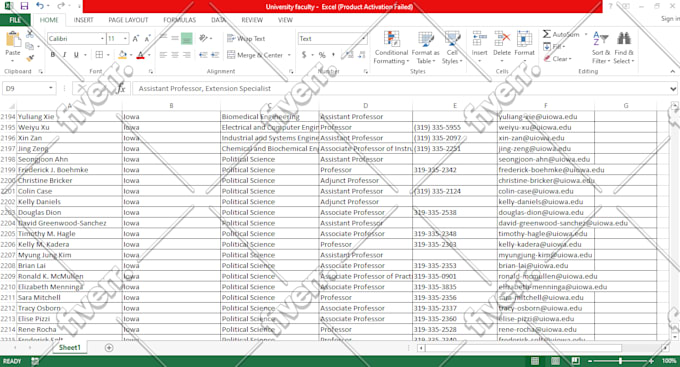Open the Clear menu
This screenshot has width=680, height=367.
pos(558,59)
